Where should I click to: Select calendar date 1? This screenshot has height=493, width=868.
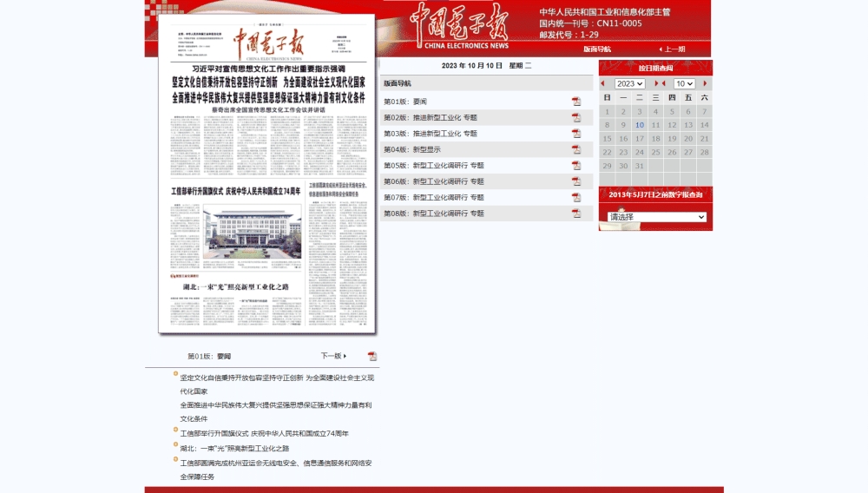(607, 111)
